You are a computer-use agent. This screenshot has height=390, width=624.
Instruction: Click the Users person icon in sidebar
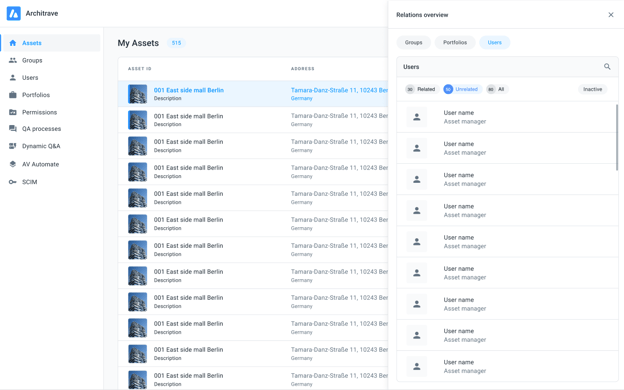click(x=13, y=78)
